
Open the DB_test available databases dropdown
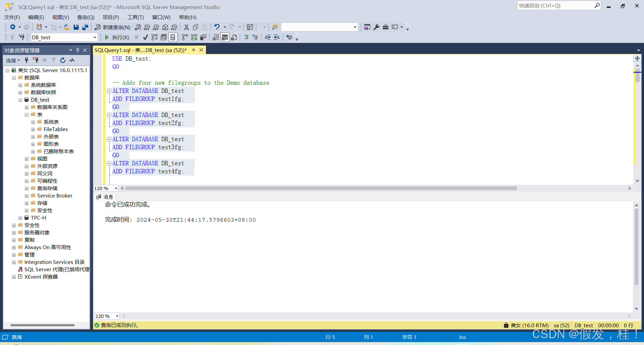point(95,38)
